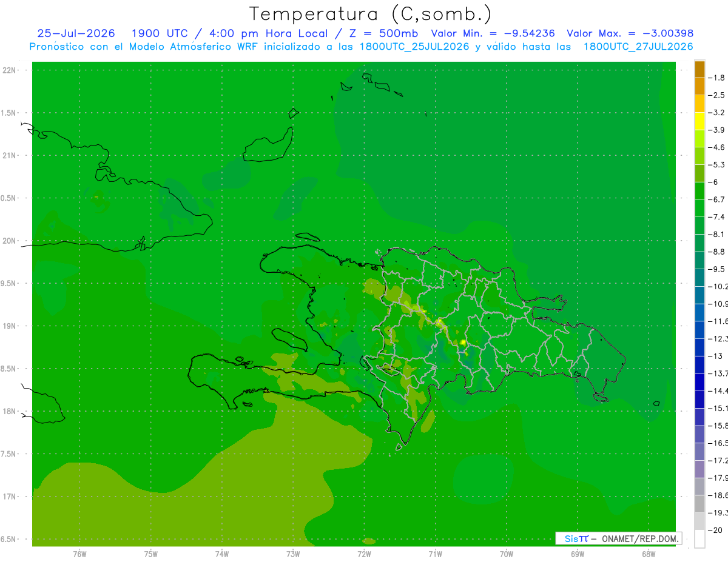The width and height of the screenshot is (728, 562).
Task: Click the 'Temperatura (C,somb.)' map title
Action: point(371,14)
